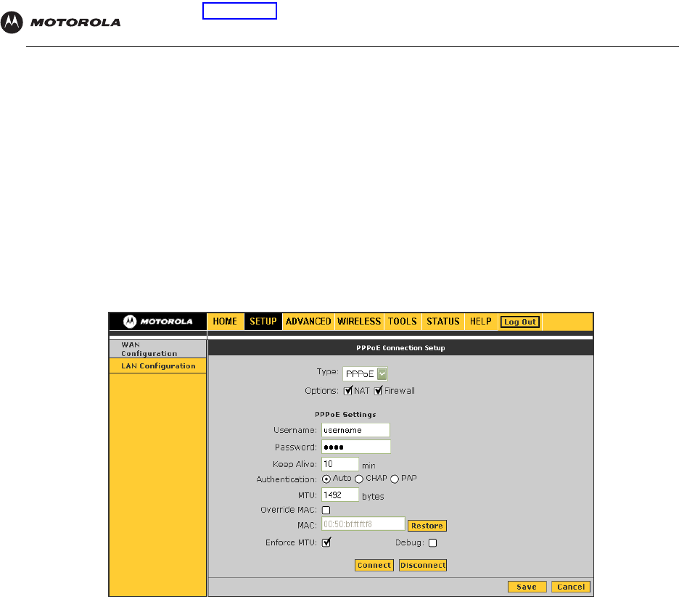Click the 'PPPoE Connection Setup' heading

(x=400, y=347)
